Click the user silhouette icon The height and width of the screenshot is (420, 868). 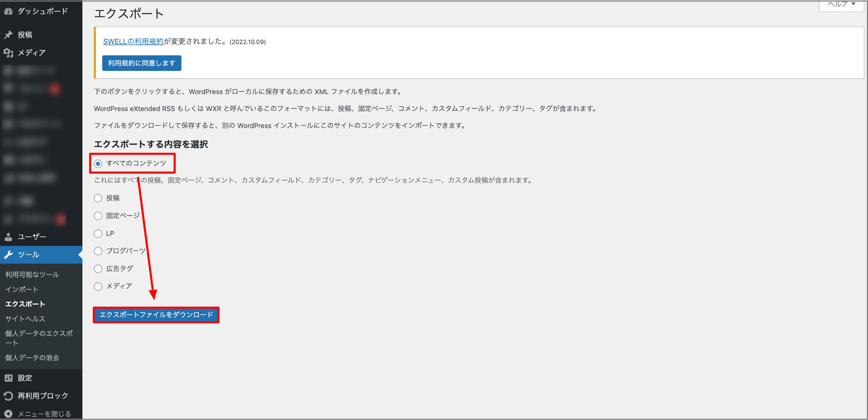(8, 237)
